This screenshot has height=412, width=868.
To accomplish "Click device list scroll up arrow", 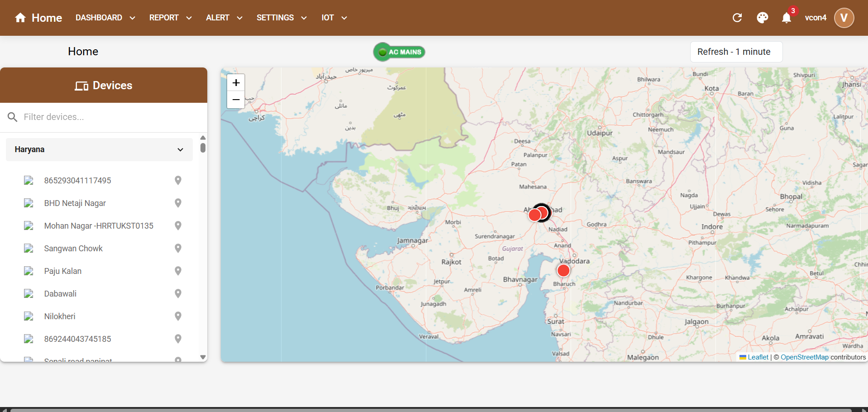I will pos(203,138).
